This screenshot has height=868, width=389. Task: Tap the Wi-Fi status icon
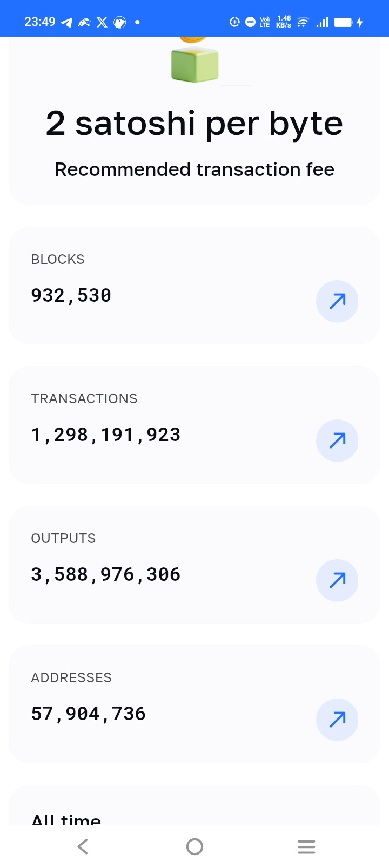tap(303, 22)
